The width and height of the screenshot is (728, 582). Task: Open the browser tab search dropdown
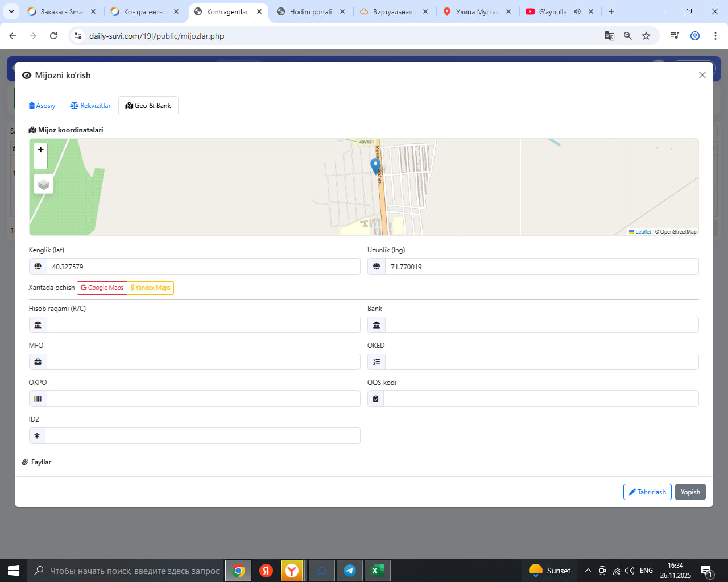point(11,11)
